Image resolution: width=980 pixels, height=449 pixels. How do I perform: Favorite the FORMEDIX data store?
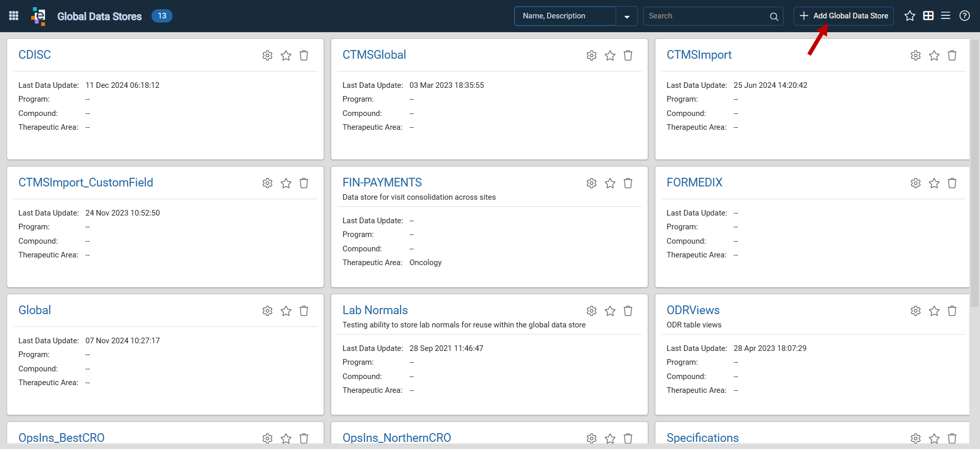click(934, 183)
